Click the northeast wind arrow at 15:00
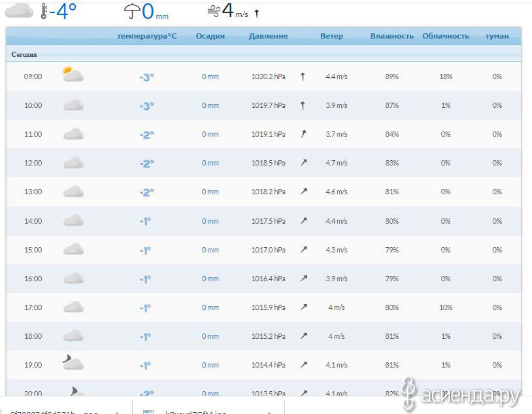 click(303, 250)
